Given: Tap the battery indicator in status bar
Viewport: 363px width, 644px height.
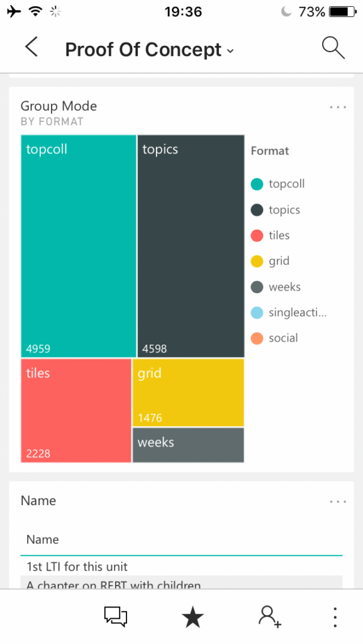Looking at the screenshot, I should tap(343, 12).
